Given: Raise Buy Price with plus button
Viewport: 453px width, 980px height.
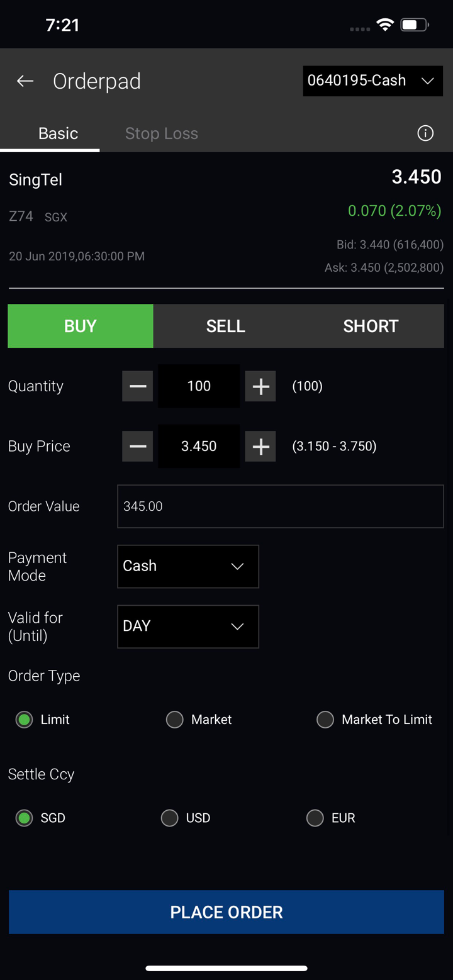Looking at the screenshot, I should point(260,447).
